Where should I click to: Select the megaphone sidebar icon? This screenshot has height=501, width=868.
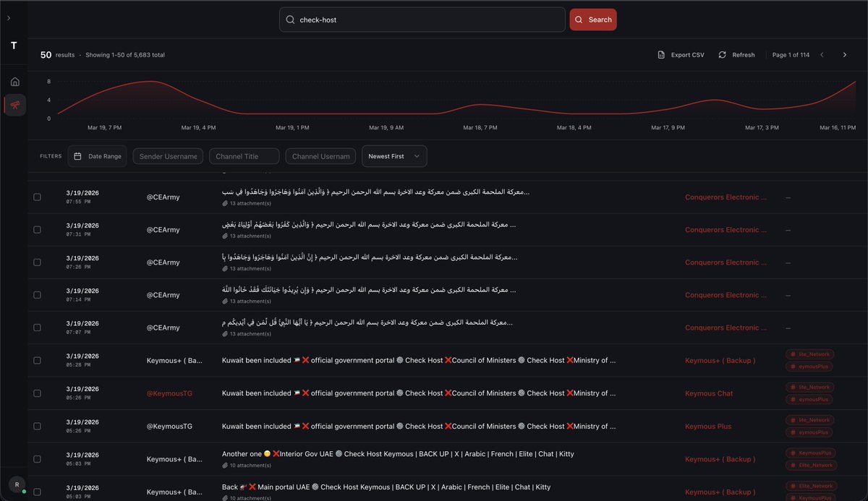(x=14, y=105)
